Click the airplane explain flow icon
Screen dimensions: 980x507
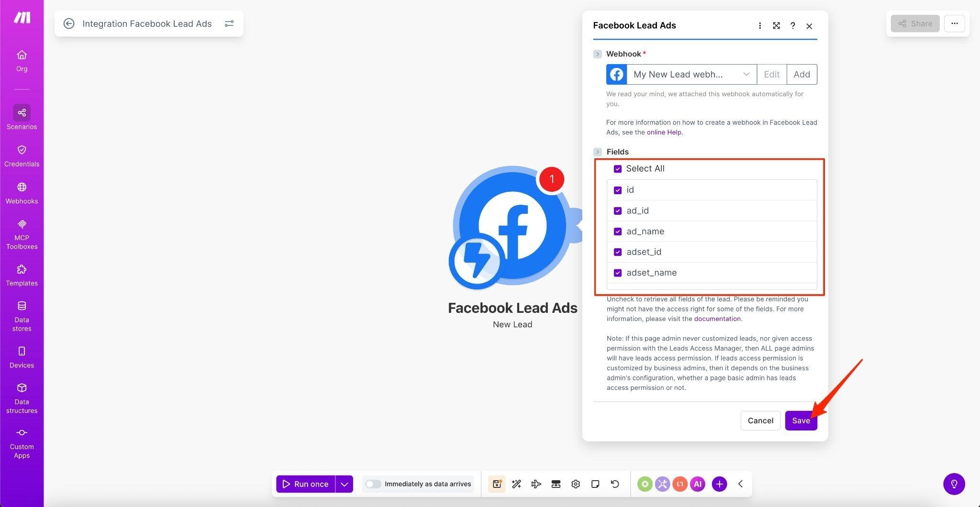[536, 484]
